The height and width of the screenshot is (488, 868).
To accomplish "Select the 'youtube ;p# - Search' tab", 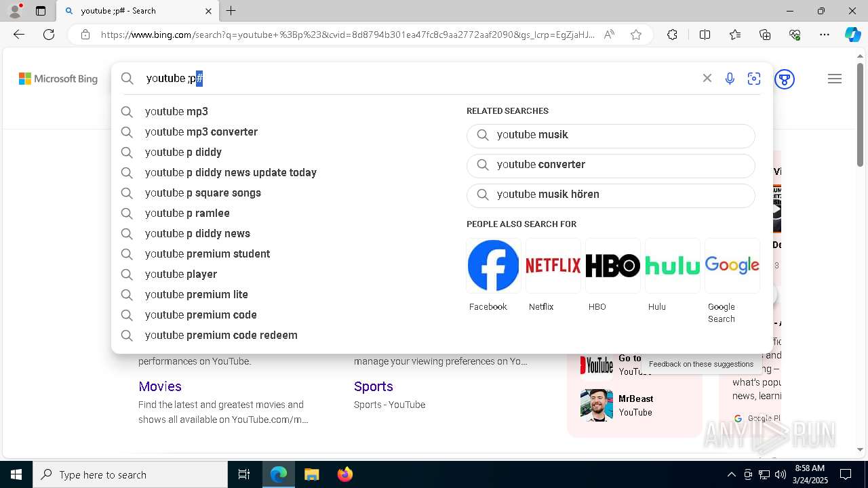I will click(136, 11).
